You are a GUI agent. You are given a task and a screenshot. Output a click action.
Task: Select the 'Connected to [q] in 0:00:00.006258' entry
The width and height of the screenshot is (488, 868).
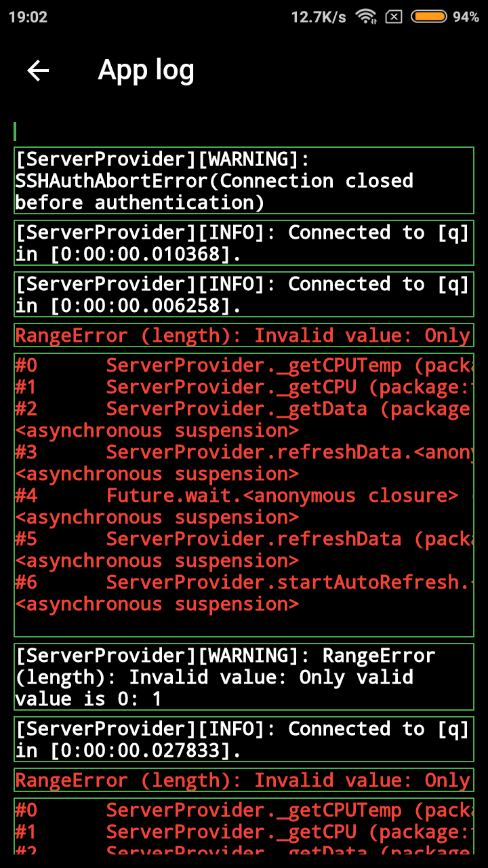(244, 294)
